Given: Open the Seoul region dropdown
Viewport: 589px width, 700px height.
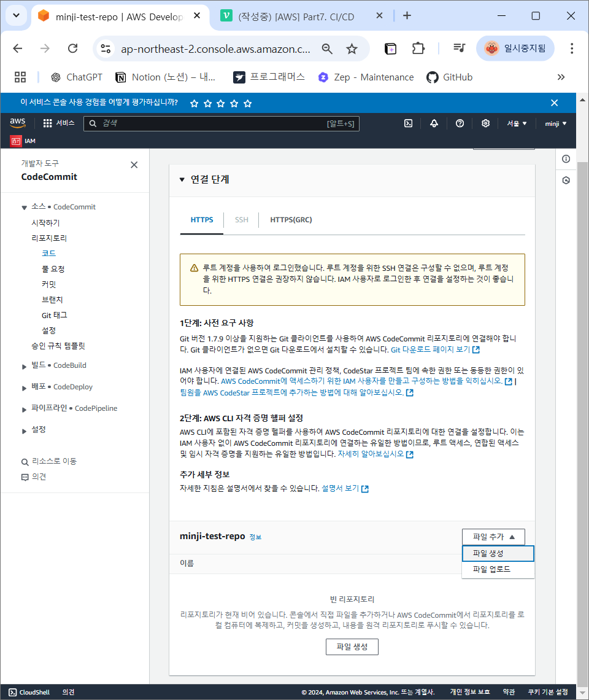Looking at the screenshot, I should [x=516, y=123].
